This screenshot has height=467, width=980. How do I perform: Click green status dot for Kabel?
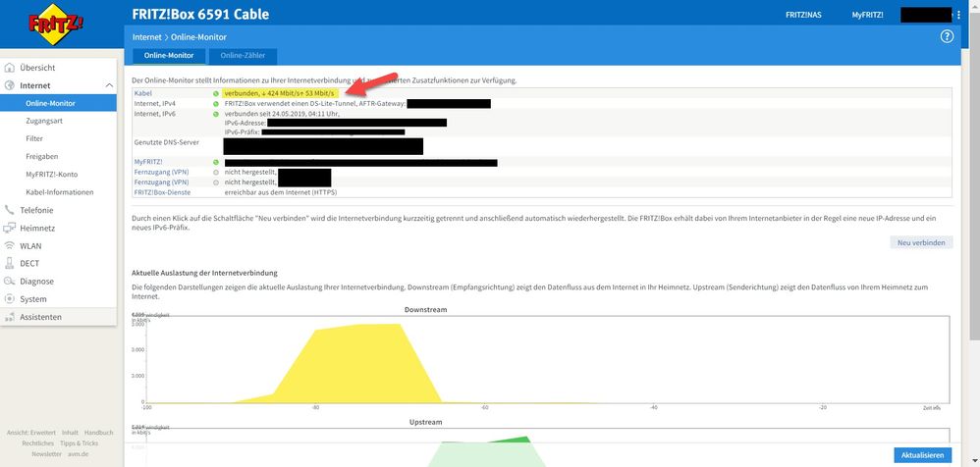[x=216, y=93]
